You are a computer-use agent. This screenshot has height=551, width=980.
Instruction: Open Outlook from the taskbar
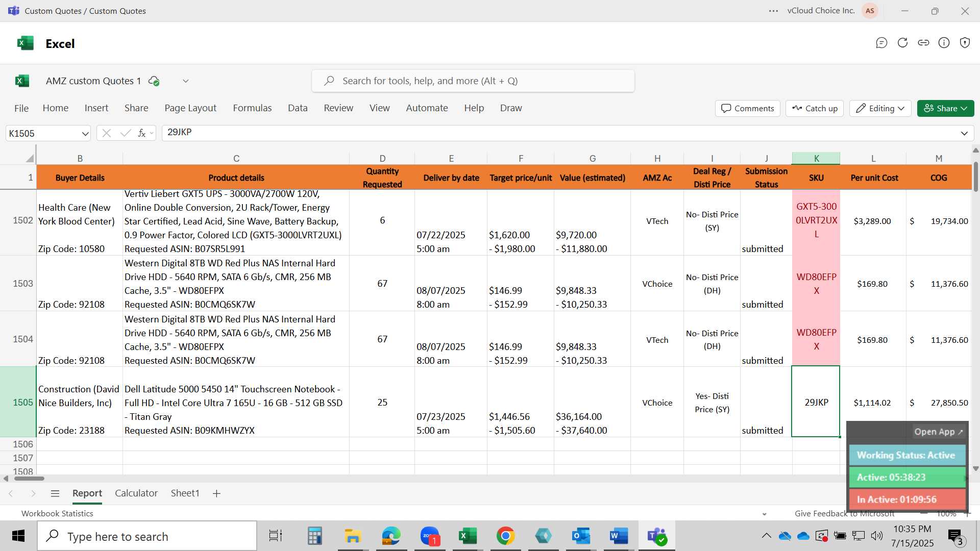(x=581, y=536)
